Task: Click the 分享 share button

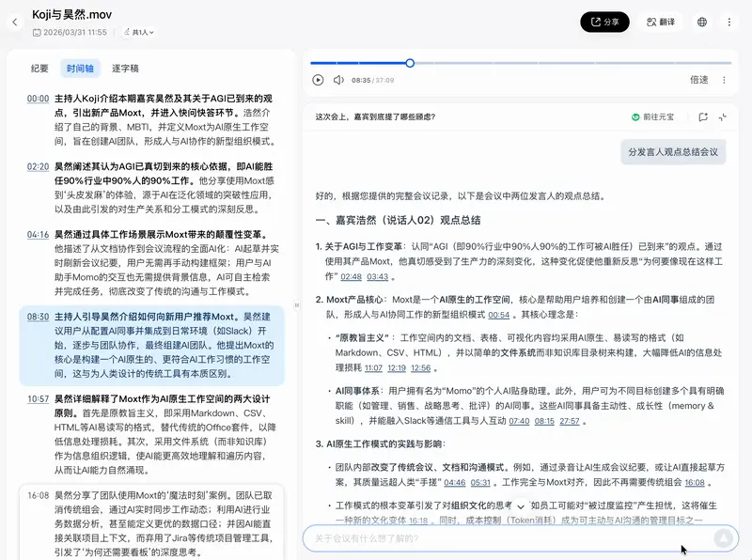Action: (x=604, y=22)
